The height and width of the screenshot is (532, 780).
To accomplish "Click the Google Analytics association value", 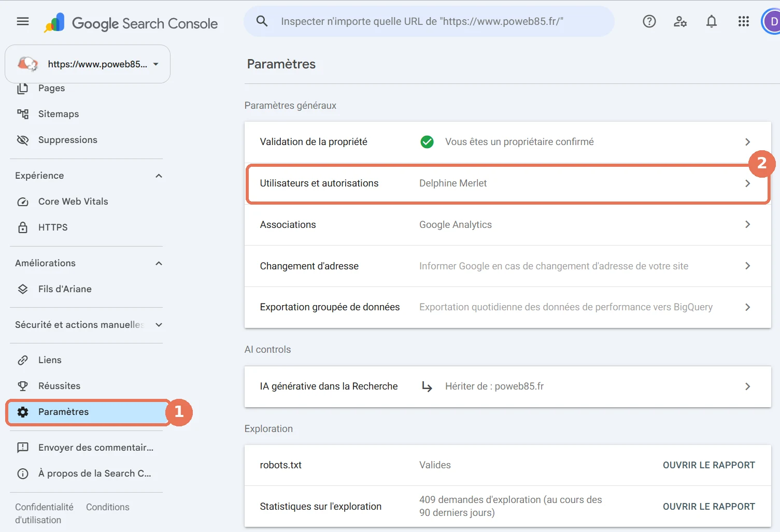I will tap(456, 225).
